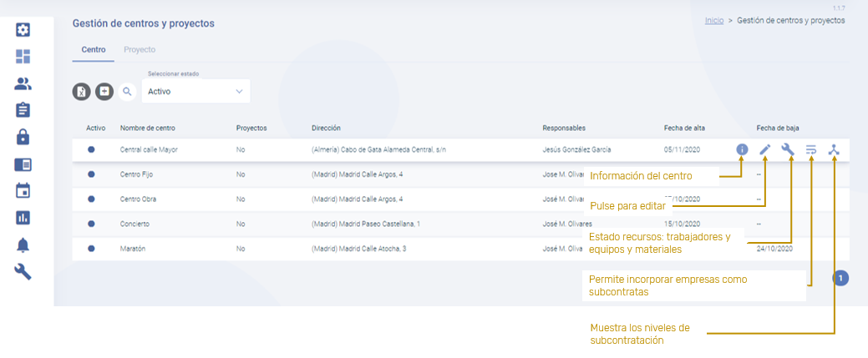This screenshot has width=868, height=358.
Task: Show subcontracting levels hierarchy icon
Action: [x=833, y=150]
